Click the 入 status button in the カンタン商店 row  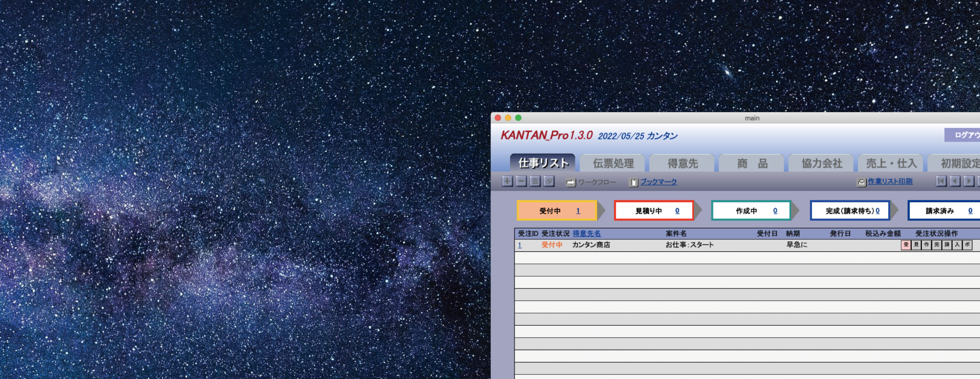(957, 245)
